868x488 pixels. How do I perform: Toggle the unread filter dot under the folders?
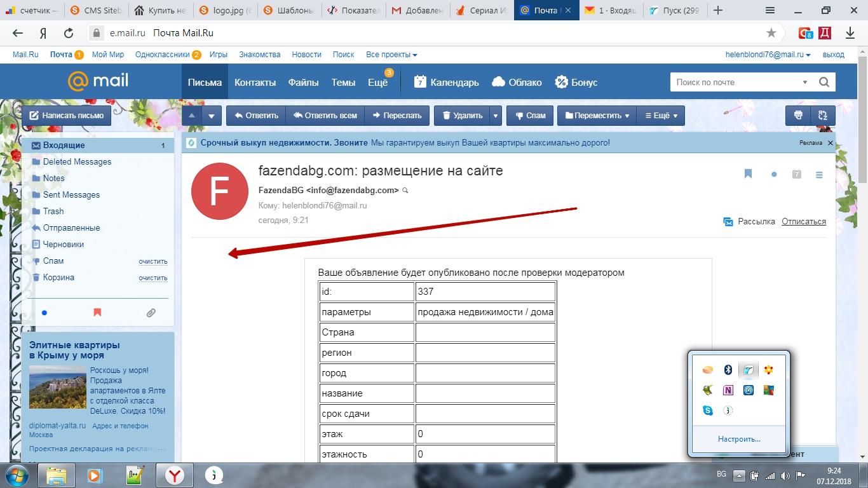(44, 313)
